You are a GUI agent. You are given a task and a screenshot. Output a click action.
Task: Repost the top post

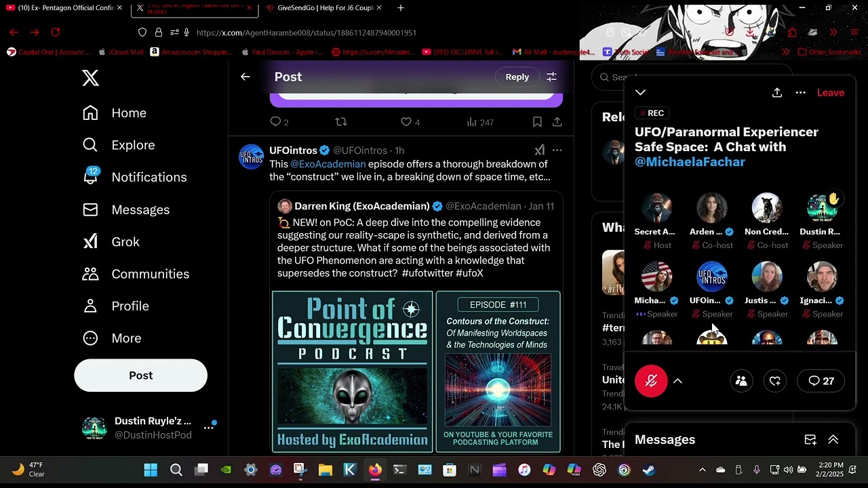(x=341, y=122)
